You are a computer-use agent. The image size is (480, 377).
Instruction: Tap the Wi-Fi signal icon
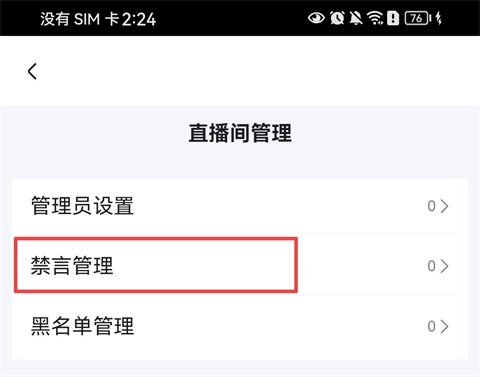pyautogui.click(x=375, y=18)
